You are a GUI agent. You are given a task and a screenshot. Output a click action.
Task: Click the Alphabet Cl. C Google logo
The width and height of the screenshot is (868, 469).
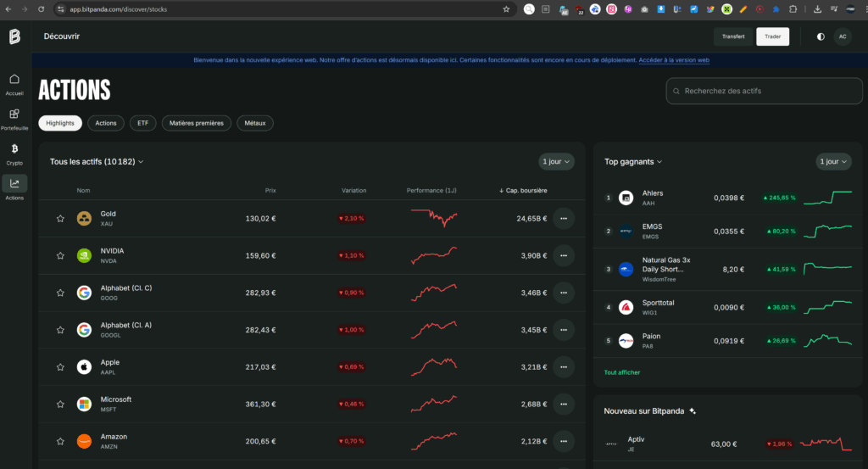(84, 293)
